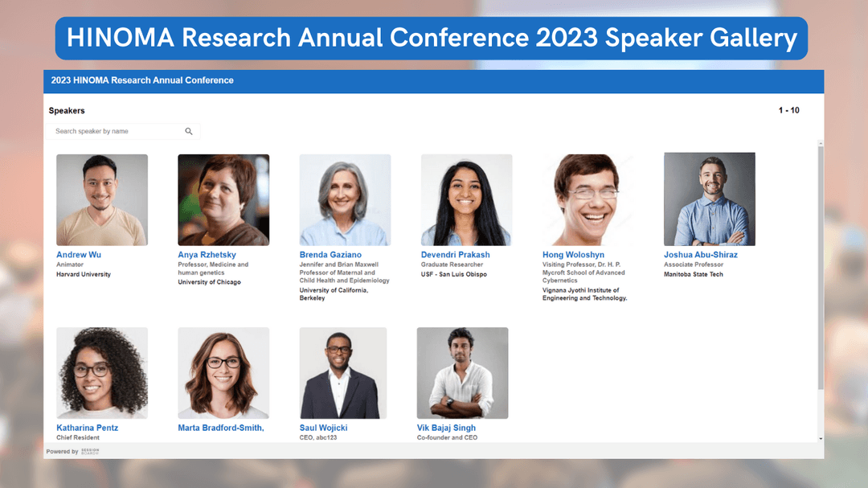This screenshot has height=488, width=868.
Task: Select Marta Bradford-Smith's name link
Action: (223, 427)
